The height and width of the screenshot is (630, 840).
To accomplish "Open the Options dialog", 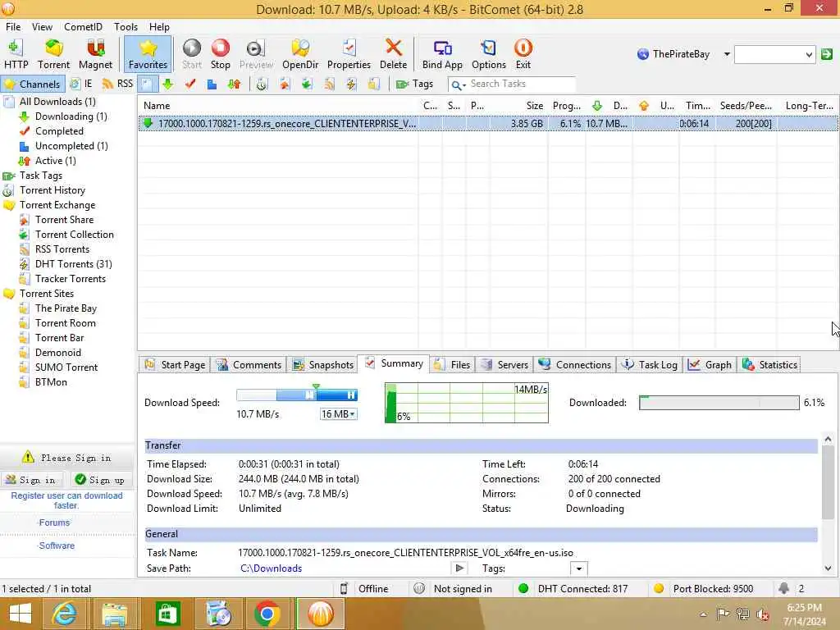I will pos(489,54).
